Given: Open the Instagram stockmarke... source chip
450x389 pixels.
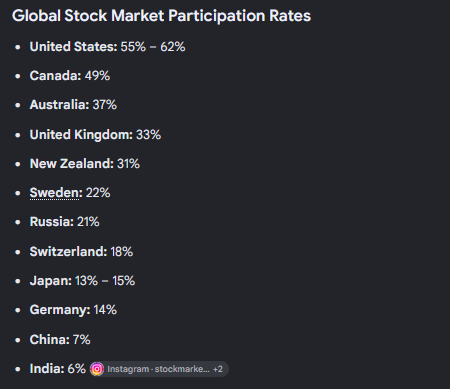Looking at the screenshot, I should click(x=159, y=369).
